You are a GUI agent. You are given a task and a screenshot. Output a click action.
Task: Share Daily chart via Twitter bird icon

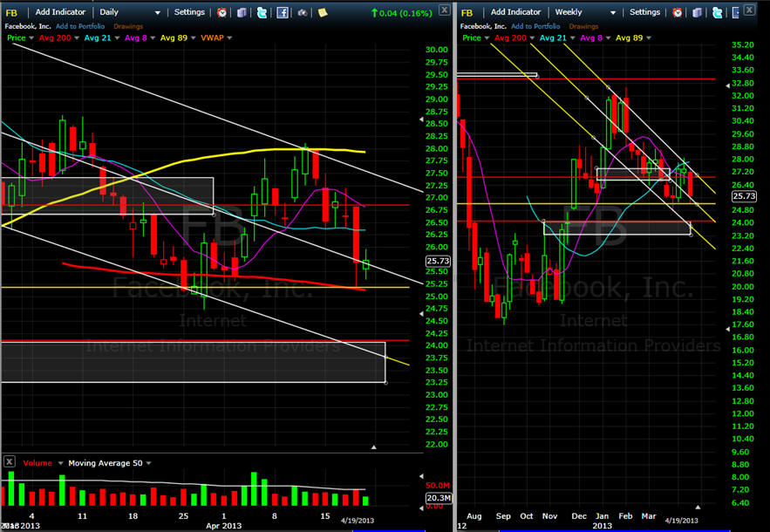262,13
